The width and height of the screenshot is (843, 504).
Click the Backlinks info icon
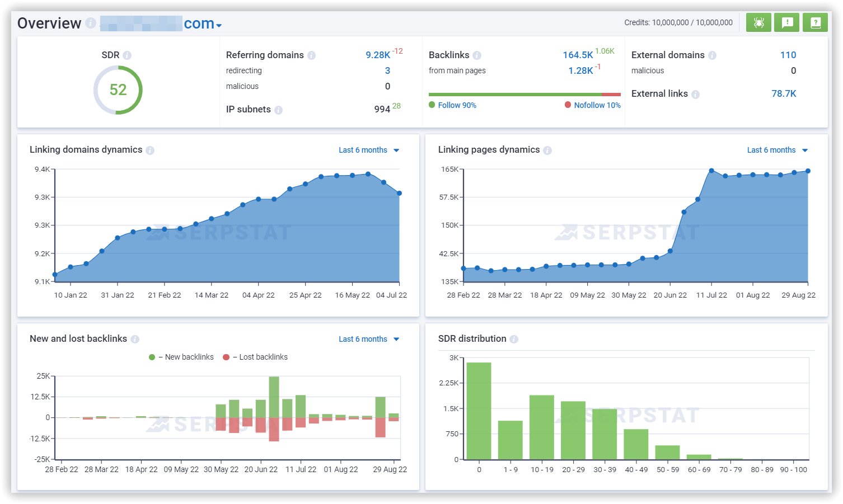click(x=476, y=55)
